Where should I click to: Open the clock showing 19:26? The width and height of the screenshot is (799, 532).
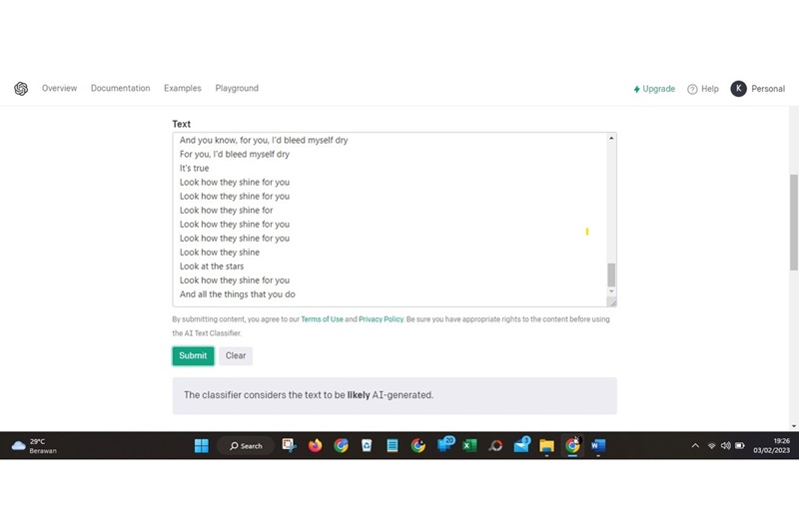tap(771, 445)
